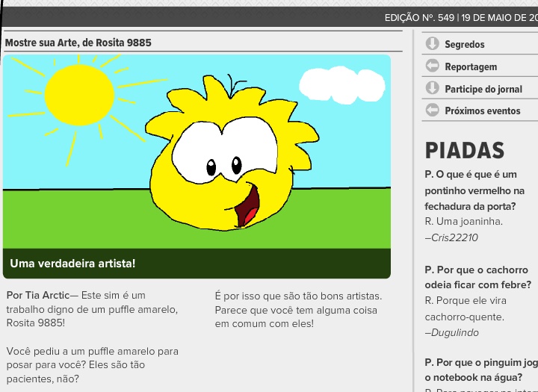Viewport: 538px width, 392px height.
Task: Click joke author name Cris22210
Action: tap(454, 237)
